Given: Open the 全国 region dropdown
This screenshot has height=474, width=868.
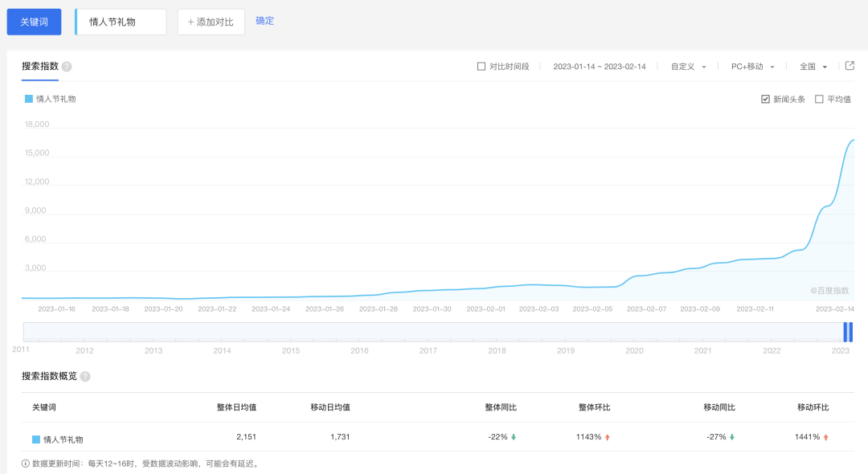Looking at the screenshot, I should coord(813,67).
